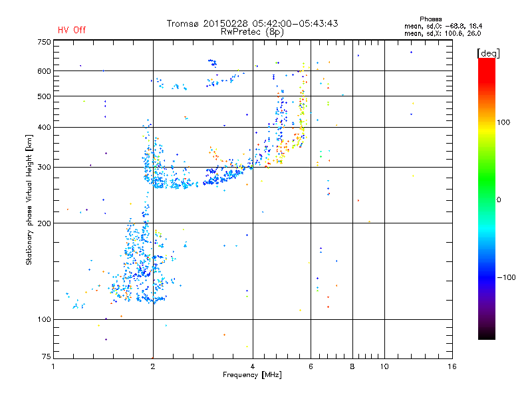The image size is (532, 399).
Task: Click the colorbar '100' tick label
Action: pos(503,122)
